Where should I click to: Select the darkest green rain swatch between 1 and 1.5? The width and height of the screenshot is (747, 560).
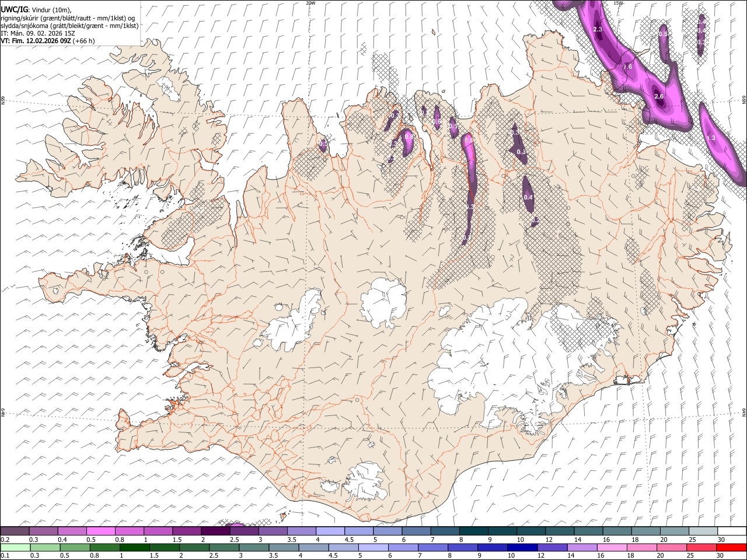point(134,547)
